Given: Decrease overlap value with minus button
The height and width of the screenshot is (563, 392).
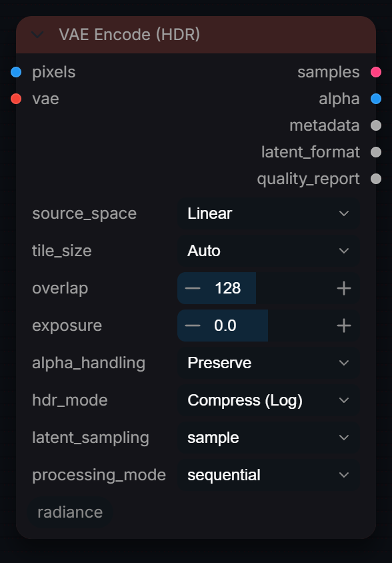Looking at the screenshot, I should tap(193, 288).
